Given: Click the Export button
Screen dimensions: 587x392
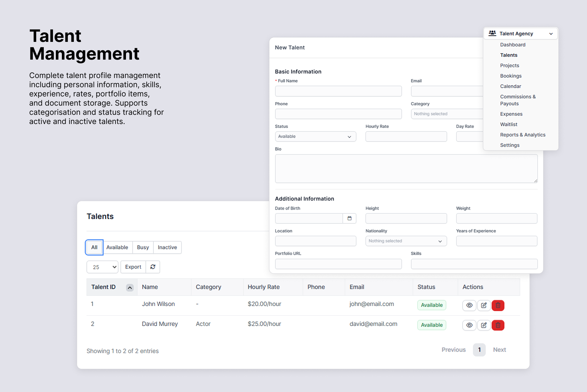Looking at the screenshot, I should [133, 267].
